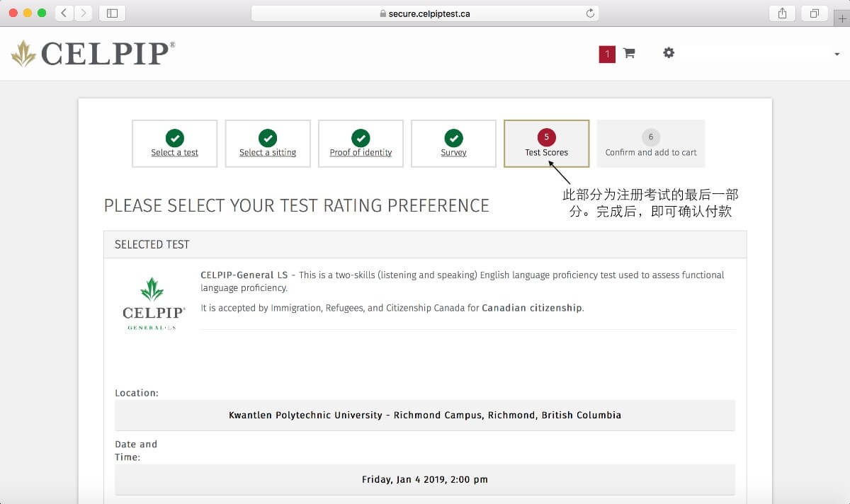Toggle the Safari sidebar button
Screen dimensions: 850x504
tap(112, 13)
